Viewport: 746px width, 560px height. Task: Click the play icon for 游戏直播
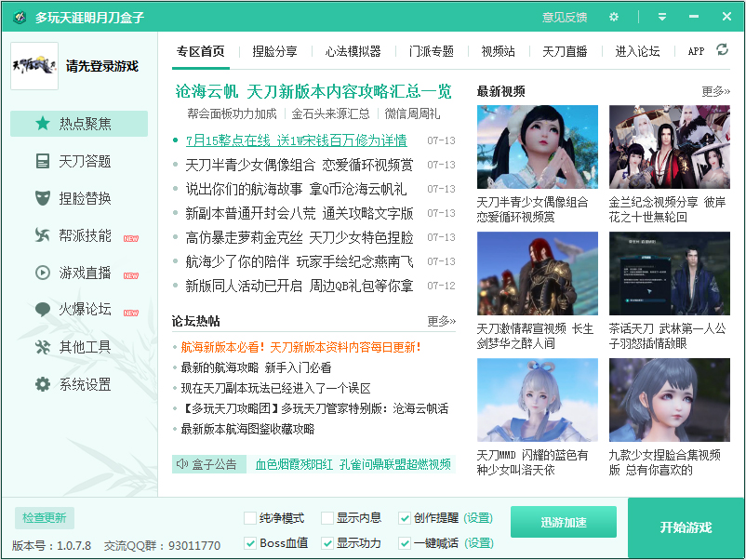pyautogui.click(x=43, y=273)
